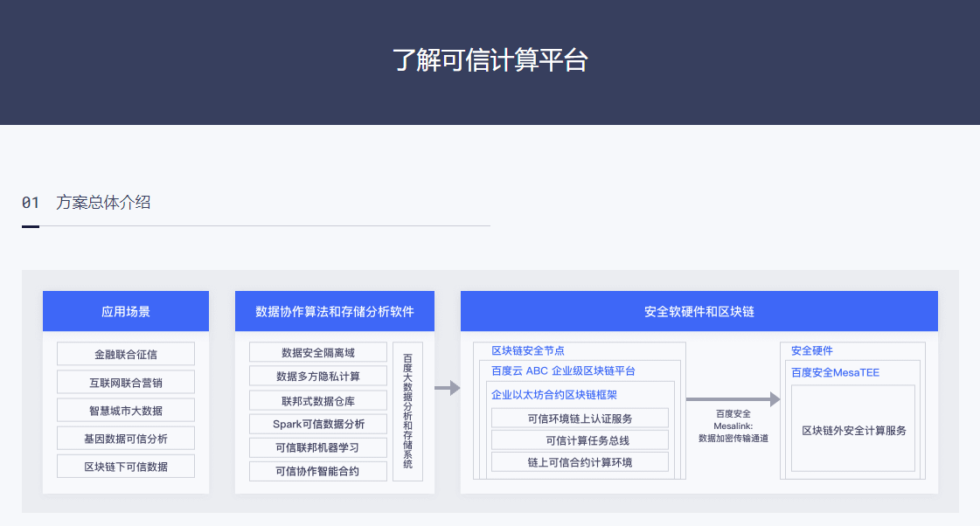
Task: Click the 可信环境链上认证服务 box
Action: [x=580, y=418]
